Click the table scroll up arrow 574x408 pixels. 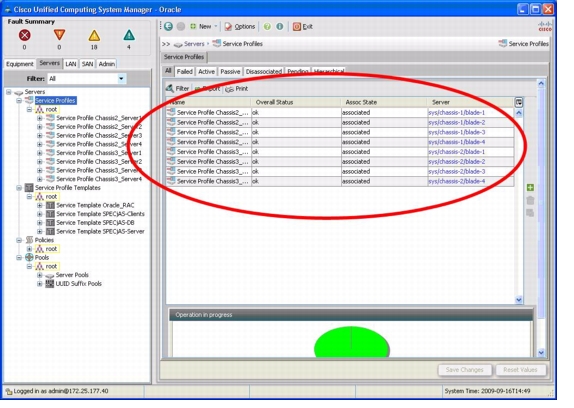[x=519, y=113]
